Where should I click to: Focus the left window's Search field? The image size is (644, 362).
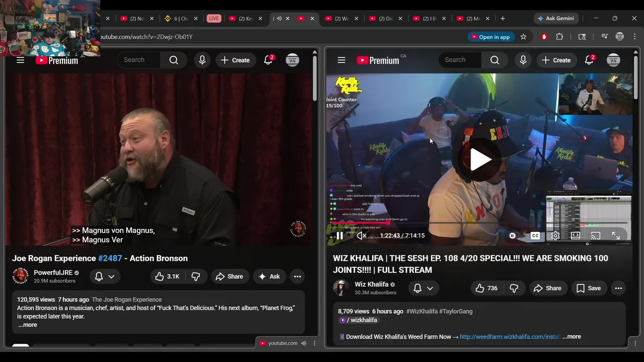pos(139,60)
